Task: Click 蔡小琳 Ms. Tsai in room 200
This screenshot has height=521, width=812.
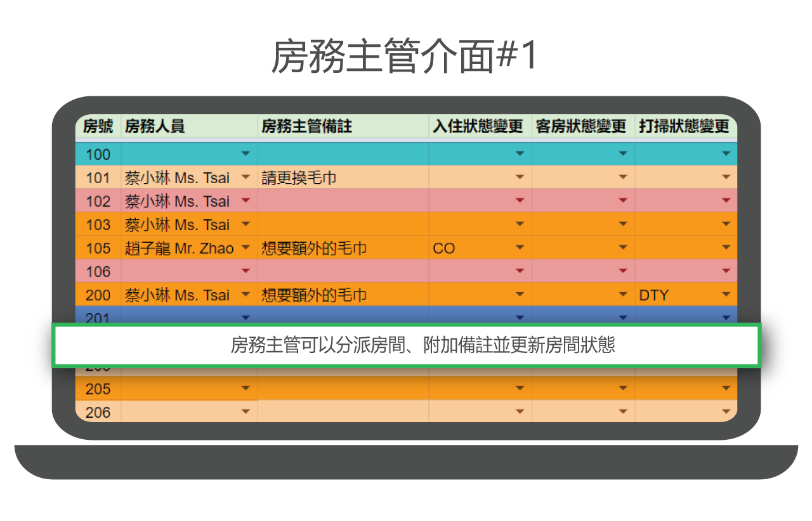Action: click(178, 295)
